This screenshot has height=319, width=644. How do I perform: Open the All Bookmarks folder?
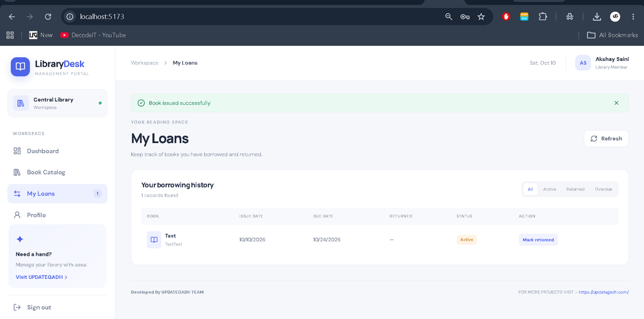point(613,35)
